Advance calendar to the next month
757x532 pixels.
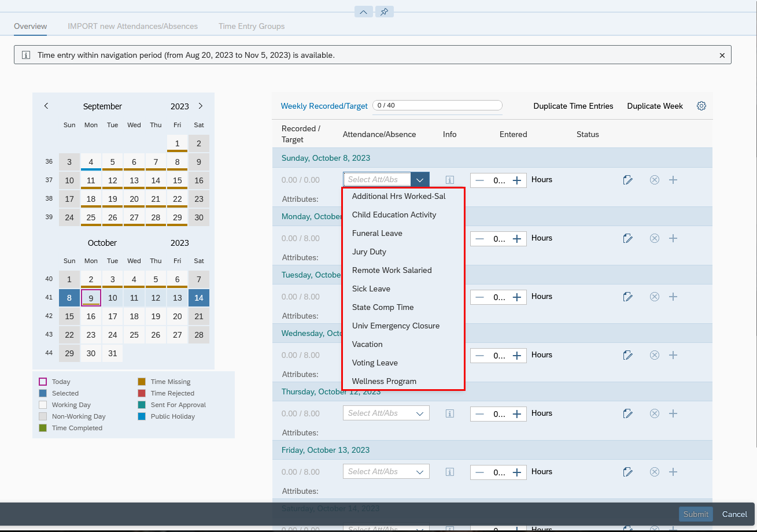201,106
